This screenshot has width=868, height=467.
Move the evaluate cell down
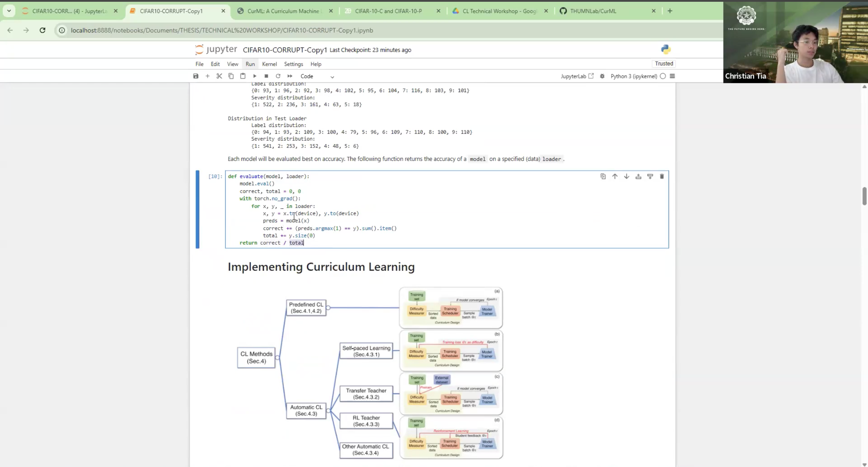pyautogui.click(x=626, y=176)
